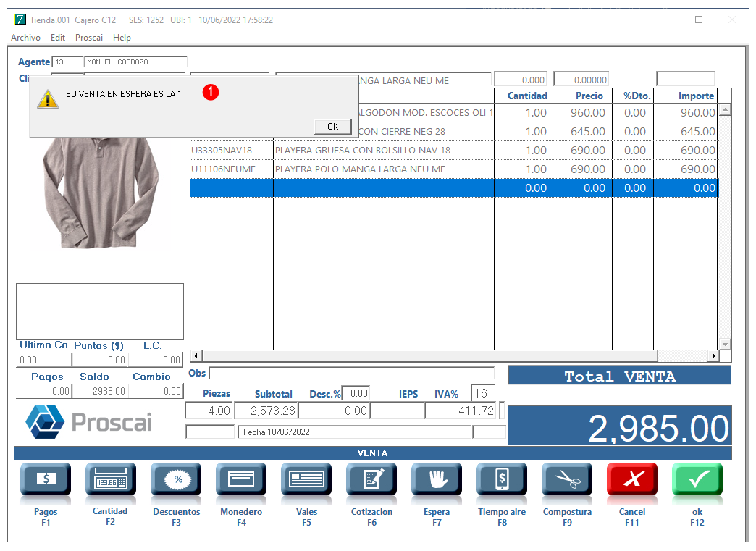
Task: Maximize the Tienda.001 window
Action: coord(699,20)
